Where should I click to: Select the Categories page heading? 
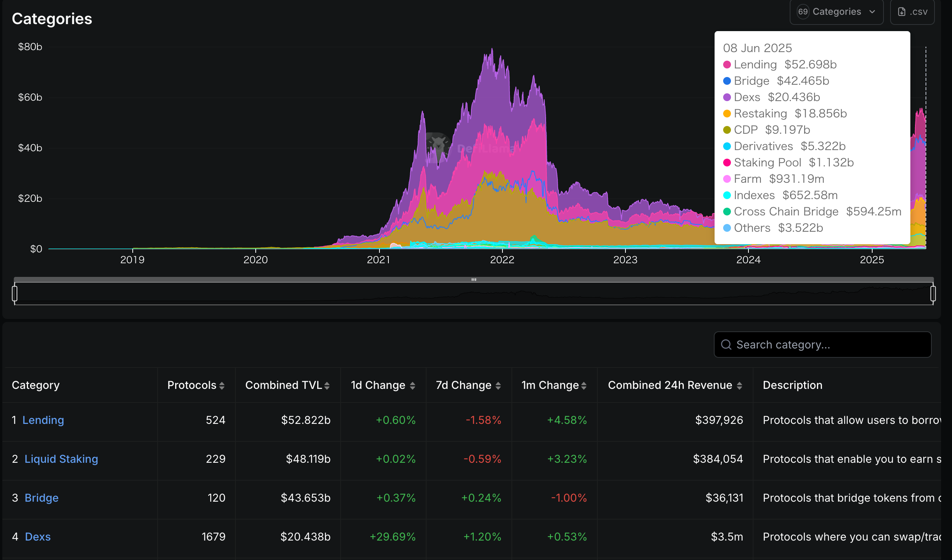point(52,18)
